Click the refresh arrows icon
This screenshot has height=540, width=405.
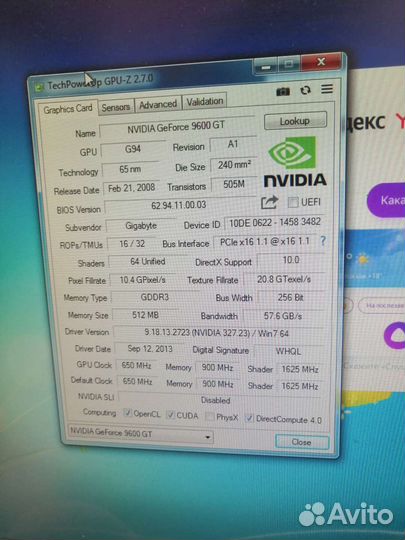pos(305,90)
